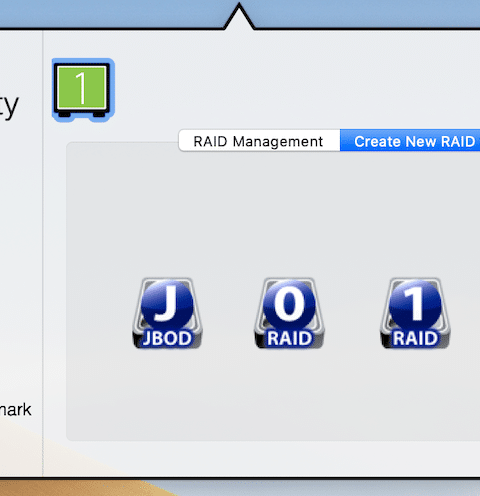Choose the RAID 1 mode icon
Image resolution: width=480 pixels, height=496 pixels.
coord(415,313)
